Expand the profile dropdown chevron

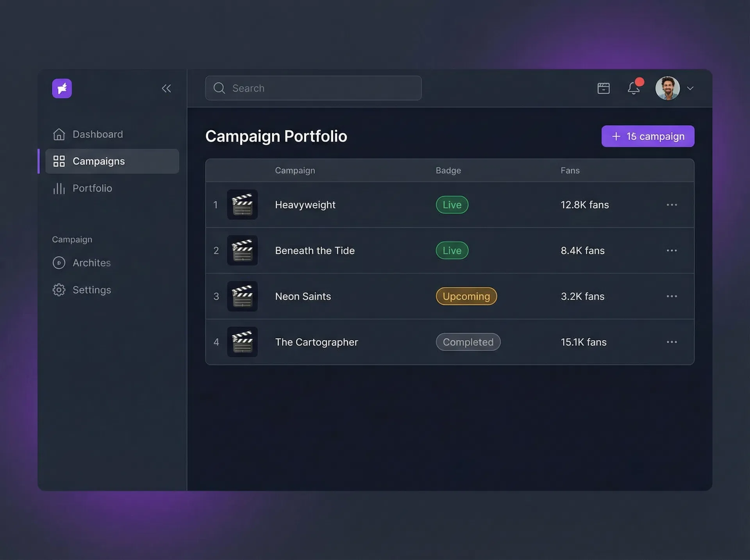[x=691, y=88]
